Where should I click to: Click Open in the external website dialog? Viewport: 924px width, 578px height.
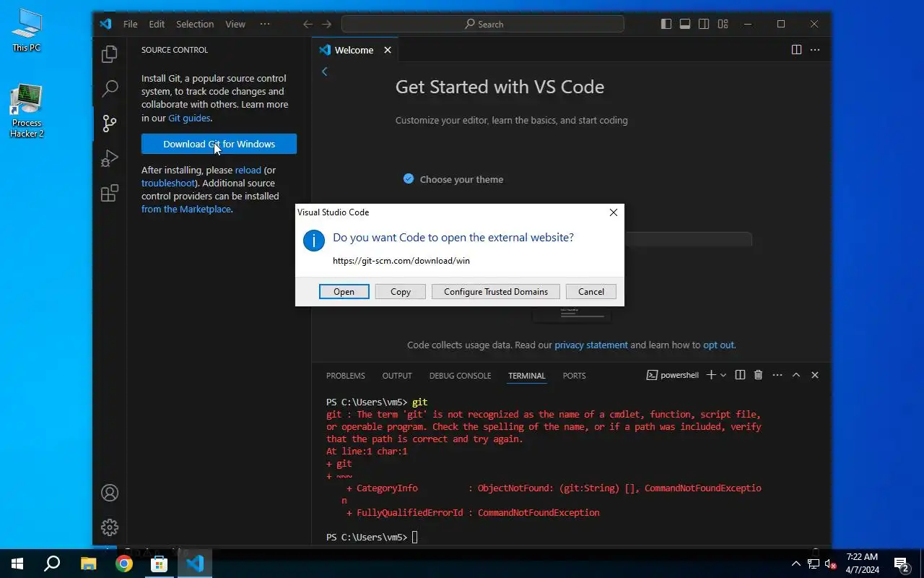[344, 291]
